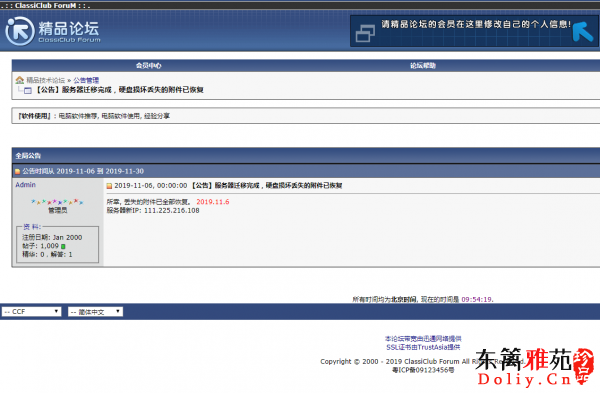
Task: Click the star rank icons under Admin
Action: point(57,201)
